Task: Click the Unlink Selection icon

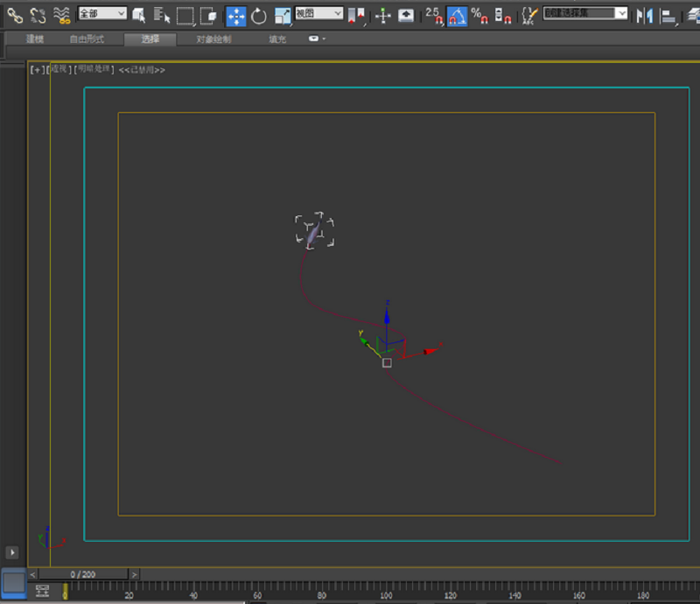Action: 38,16
